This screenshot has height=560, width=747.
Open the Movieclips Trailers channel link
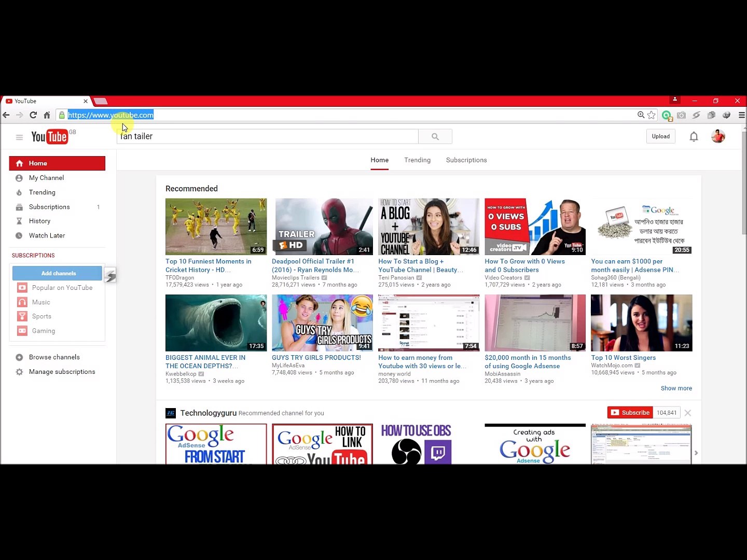click(296, 278)
